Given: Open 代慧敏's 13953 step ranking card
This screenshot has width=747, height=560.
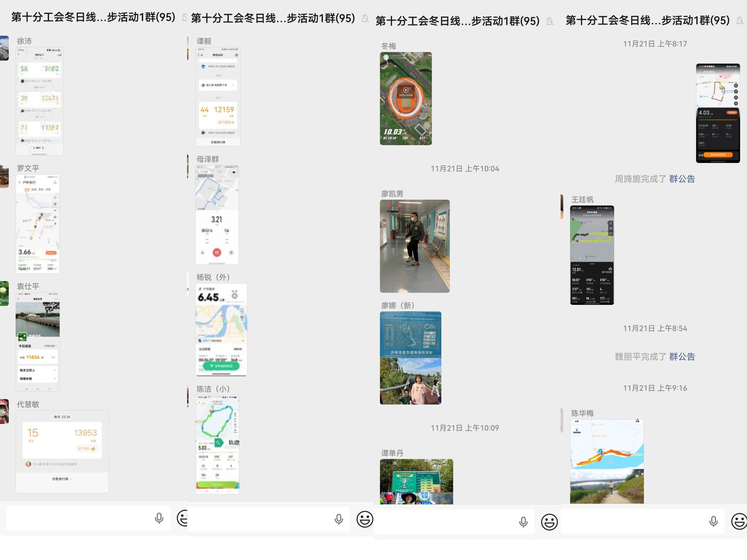Looking at the screenshot, I should [x=62, y=451].
